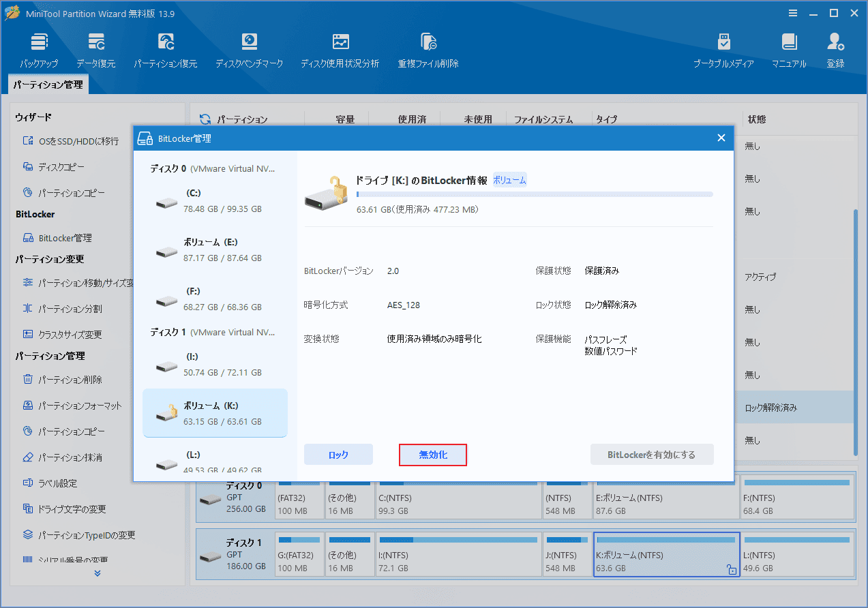Click the 状態 column header
This screenshot has width=868, height=608.
757,119
